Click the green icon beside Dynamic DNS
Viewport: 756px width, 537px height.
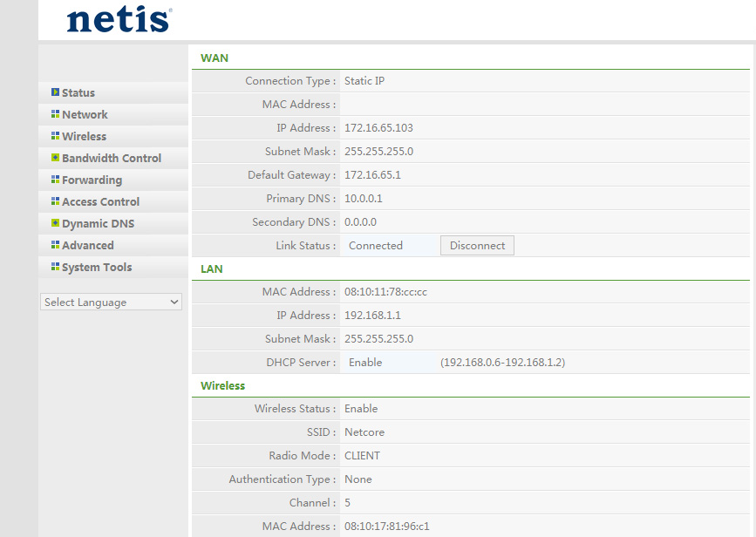tap(55, 223)
